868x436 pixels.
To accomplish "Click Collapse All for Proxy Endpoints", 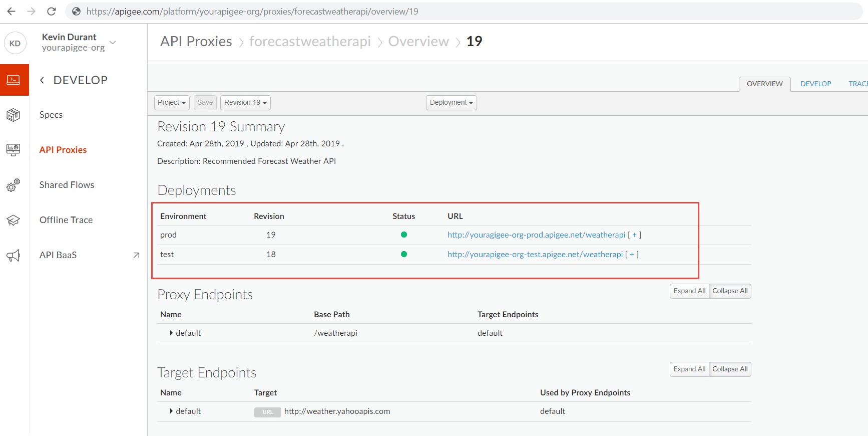I will pyautogui.click(x=730, y=291).
